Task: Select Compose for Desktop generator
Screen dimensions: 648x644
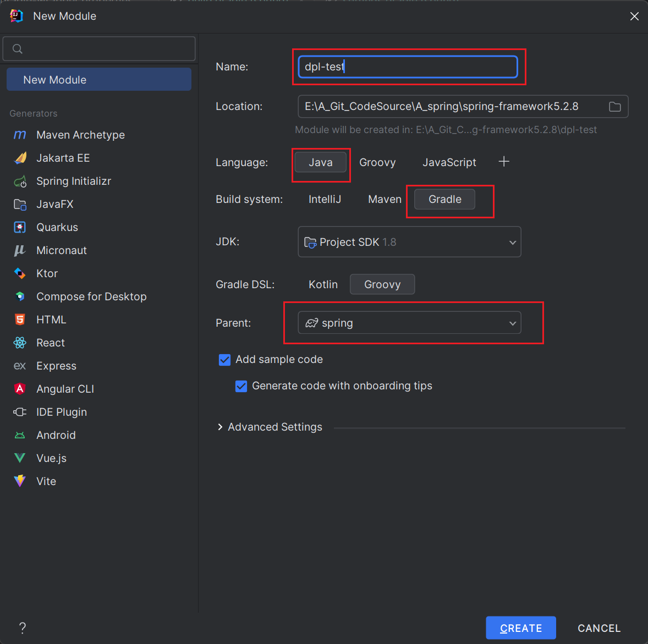Action: point(91,297)
